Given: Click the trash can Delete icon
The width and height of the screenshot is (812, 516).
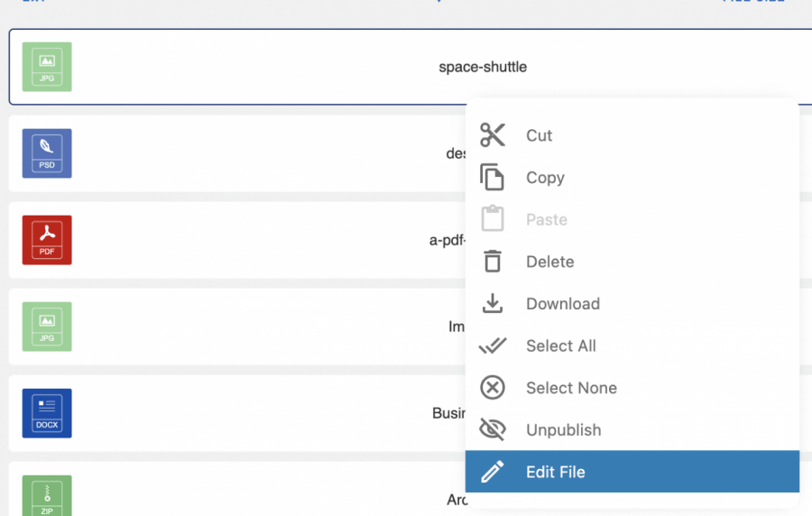Looking at the screenshot, I should (x=493, y=262).
